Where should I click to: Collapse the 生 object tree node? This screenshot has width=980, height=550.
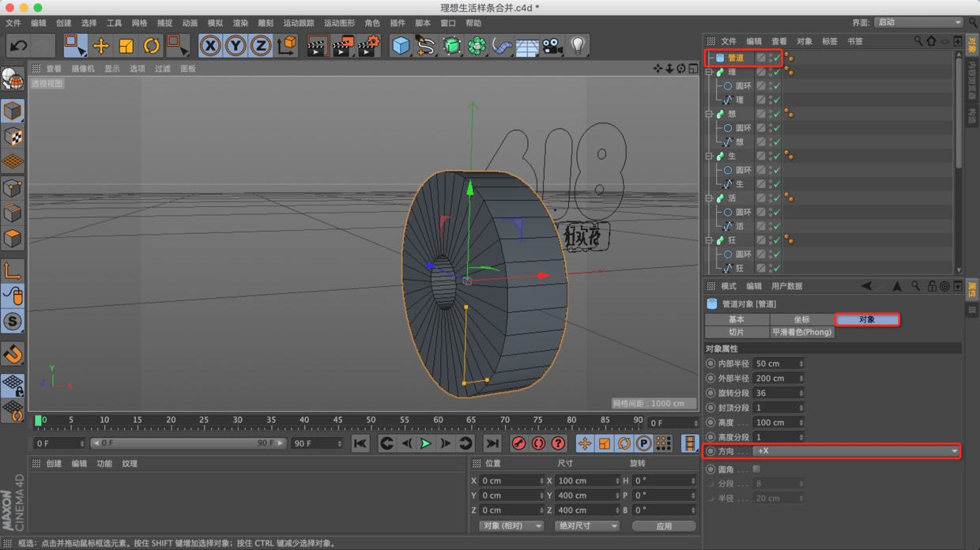click(x=710, y=156)
